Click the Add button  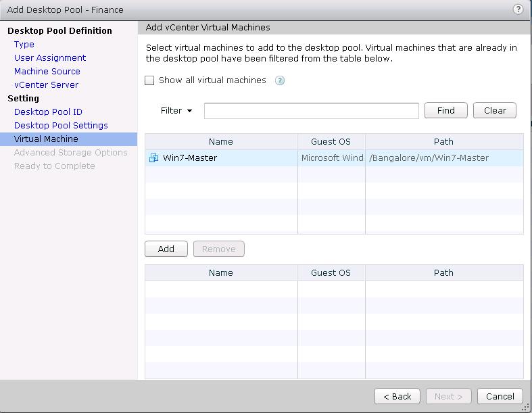click(x=166, y=249)
